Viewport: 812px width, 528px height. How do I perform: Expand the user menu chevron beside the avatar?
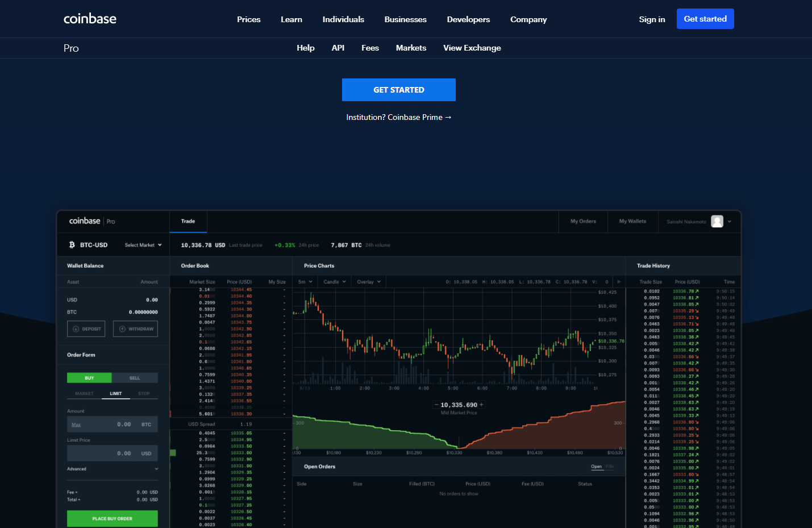[730, 222]
